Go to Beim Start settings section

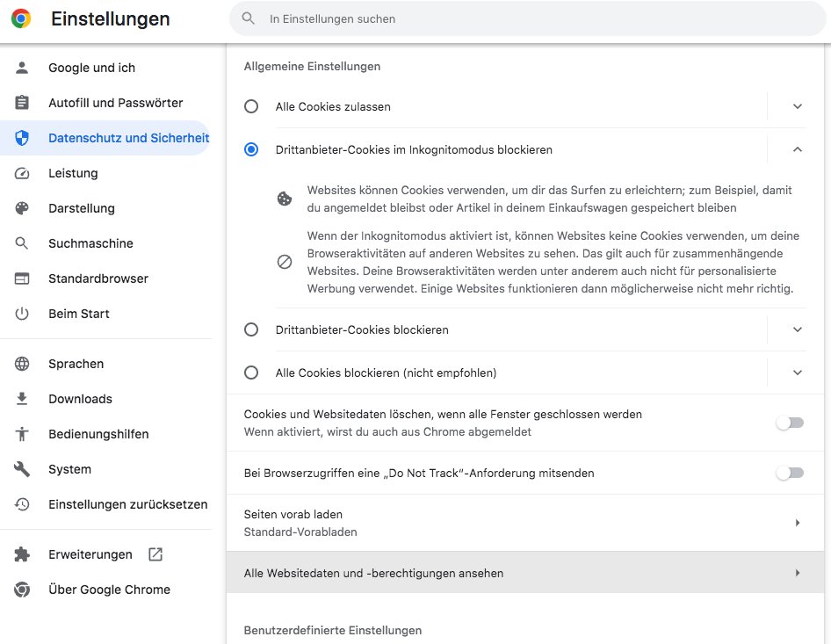pyautogui.click(x=79, y=314)
